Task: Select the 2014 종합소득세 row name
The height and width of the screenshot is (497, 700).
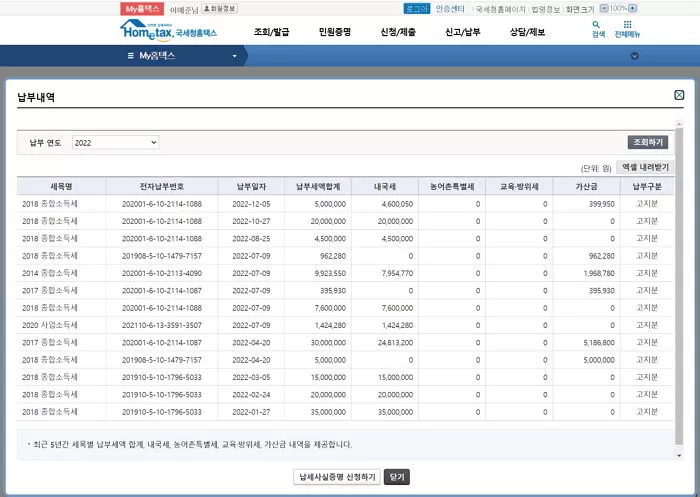Action: point(50,273)
